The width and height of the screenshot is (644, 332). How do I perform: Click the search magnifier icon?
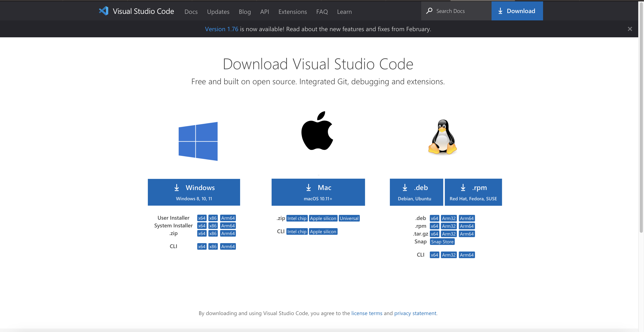point(429,11)
